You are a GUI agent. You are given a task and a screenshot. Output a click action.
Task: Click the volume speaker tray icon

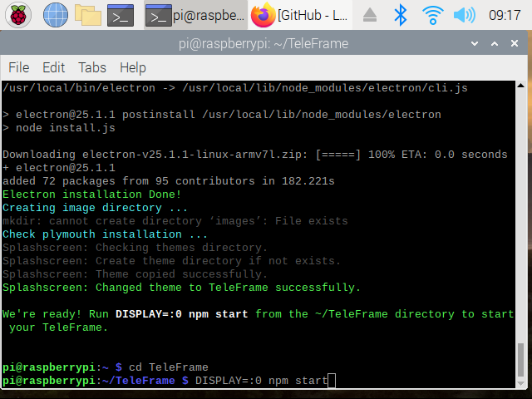point(465,15)
